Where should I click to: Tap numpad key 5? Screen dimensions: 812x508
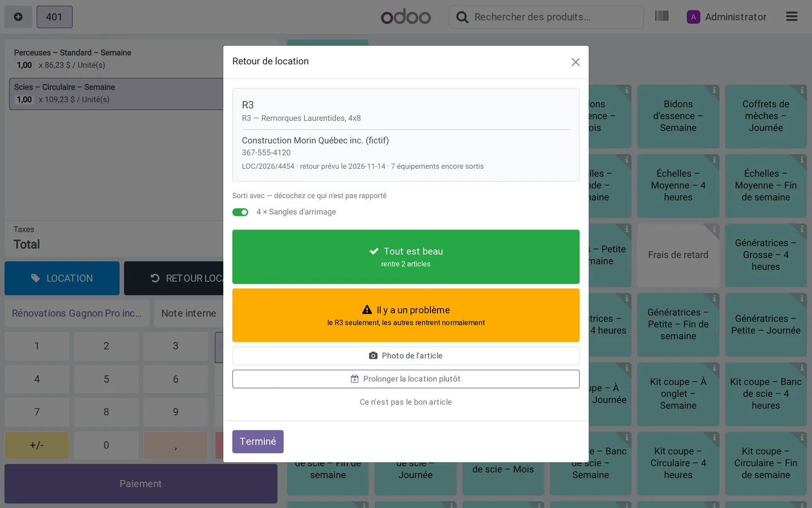[x=106, y=379]
